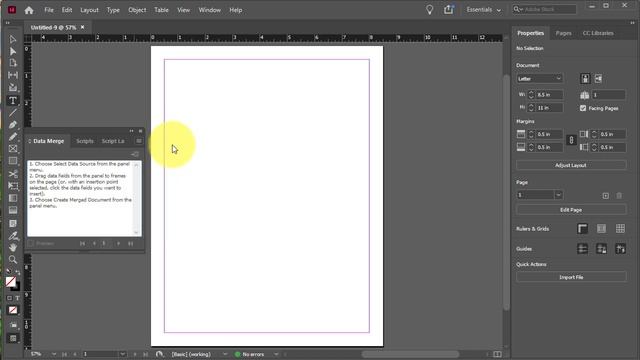640x360 pixels.
Task: Click the Apply None swatch
Action: (x=13, y=310)
